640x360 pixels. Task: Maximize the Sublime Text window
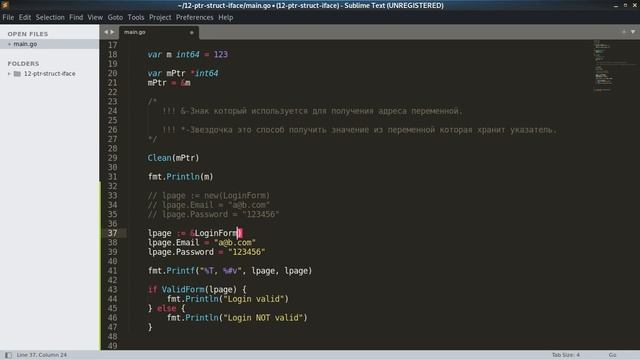coord(625,5)
